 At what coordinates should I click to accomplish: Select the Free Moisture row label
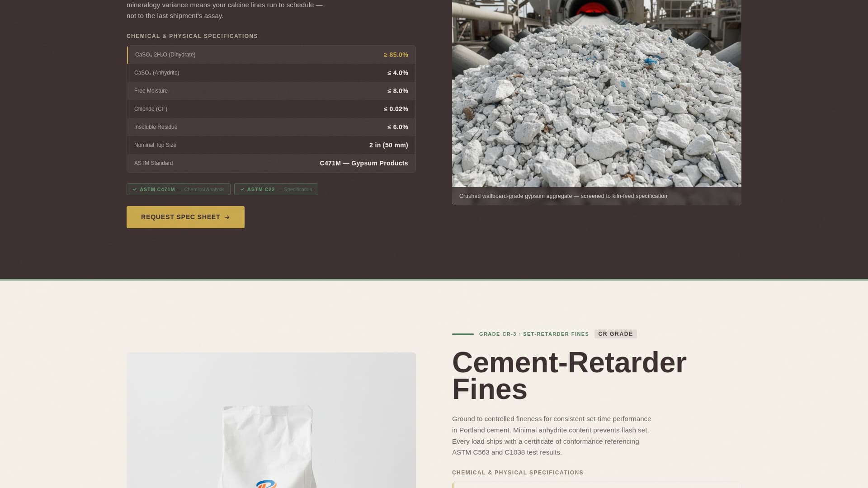[x=151, y=91]
